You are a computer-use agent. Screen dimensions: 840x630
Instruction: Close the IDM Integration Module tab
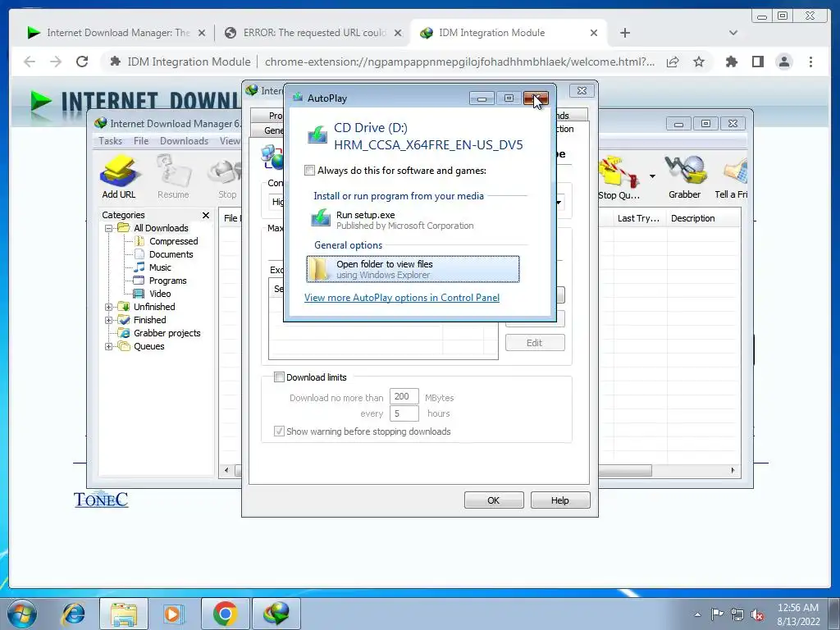[x=594, y=33]
